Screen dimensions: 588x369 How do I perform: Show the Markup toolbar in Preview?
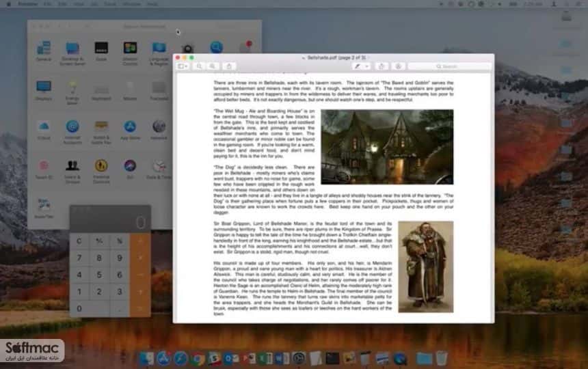tap(398, 66)
